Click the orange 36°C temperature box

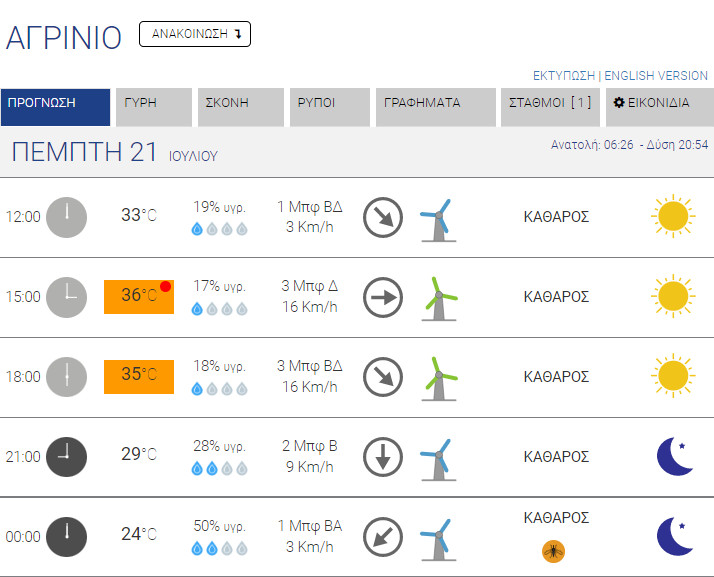click(139, 296)
